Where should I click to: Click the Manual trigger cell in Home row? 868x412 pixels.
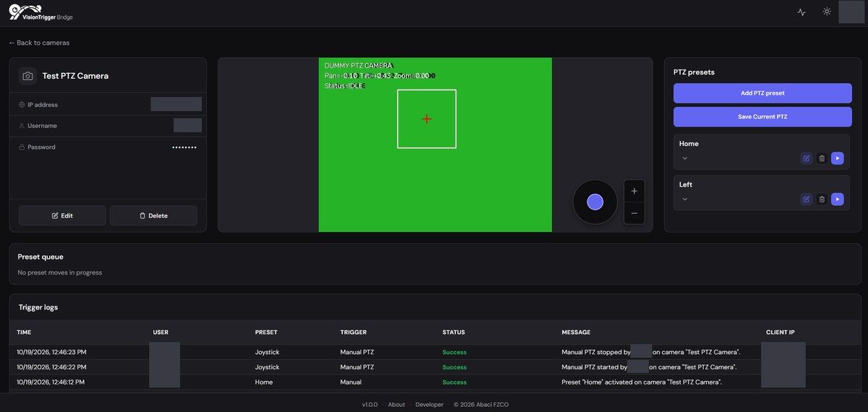point(351,382)
